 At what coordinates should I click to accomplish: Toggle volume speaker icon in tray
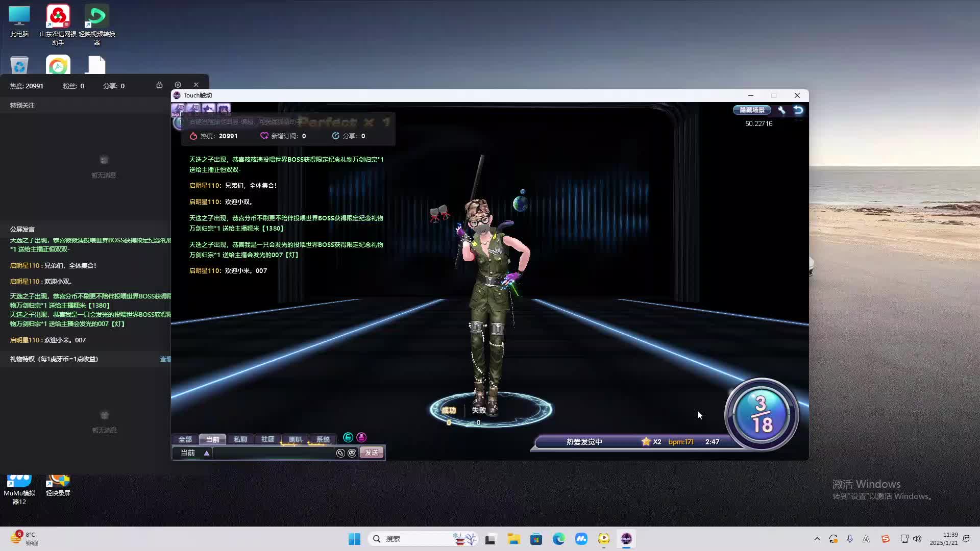pyautogui.click(x=917, y=539)
